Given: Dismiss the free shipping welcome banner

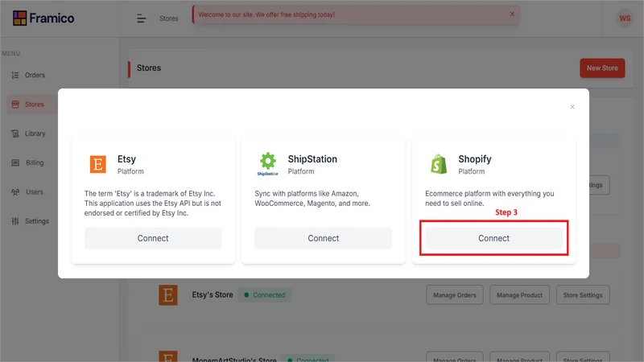Looking at the screenshot, I should click(x=512, y=14).
